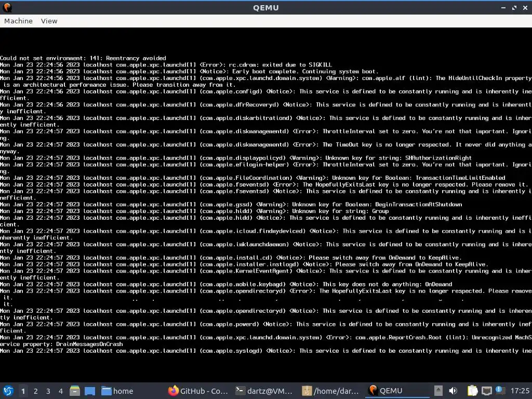The height and width of the screenshot is (399, 532).
Task: Click the com.apple.configd notice line
Action: click(x=266, y=95)
